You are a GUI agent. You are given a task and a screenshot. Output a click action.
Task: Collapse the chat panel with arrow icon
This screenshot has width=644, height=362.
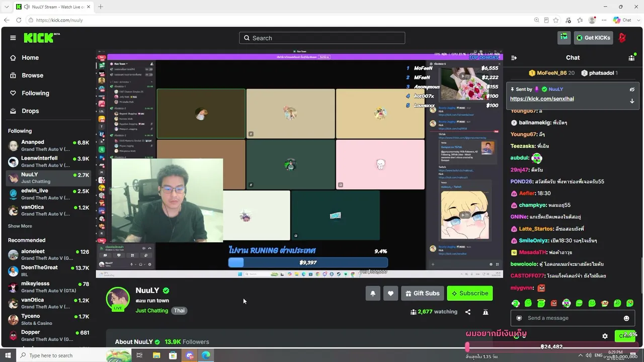514,58
